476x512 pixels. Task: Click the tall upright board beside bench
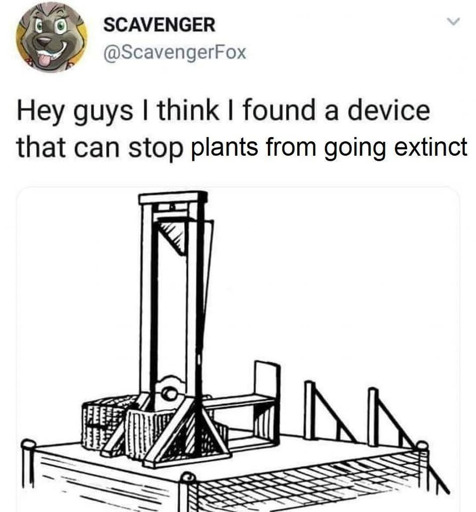pyautogui.click(x=267, y=398)
